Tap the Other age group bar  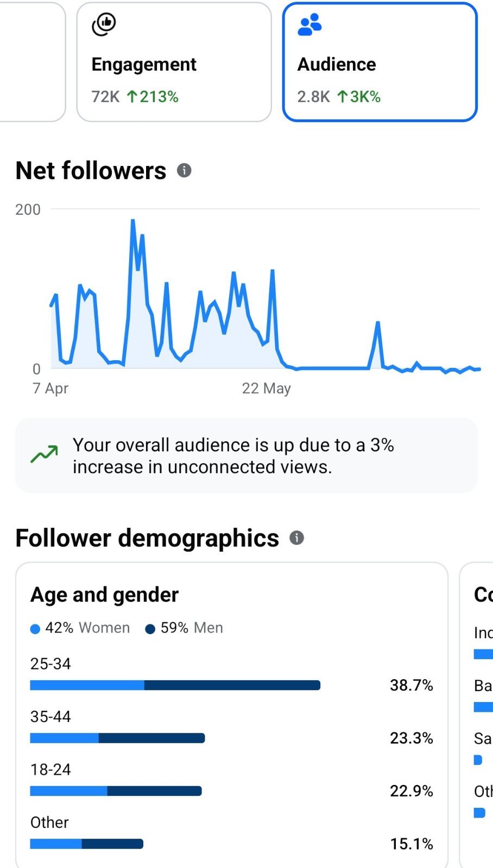pos(87,844)
